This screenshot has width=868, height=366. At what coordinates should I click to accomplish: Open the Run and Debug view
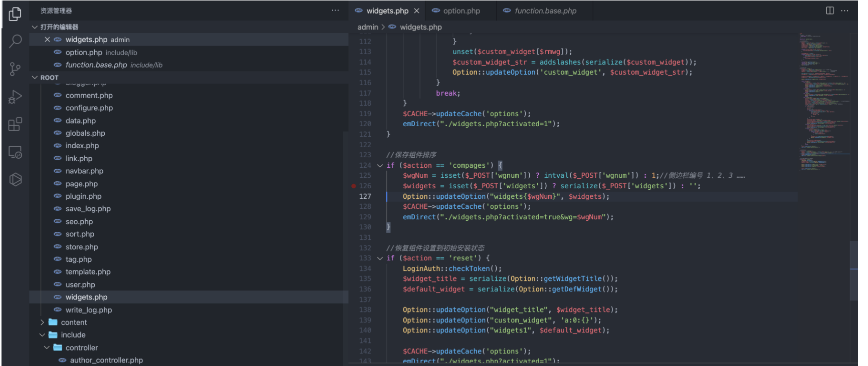pyautogui.click(x=15, y=97)
